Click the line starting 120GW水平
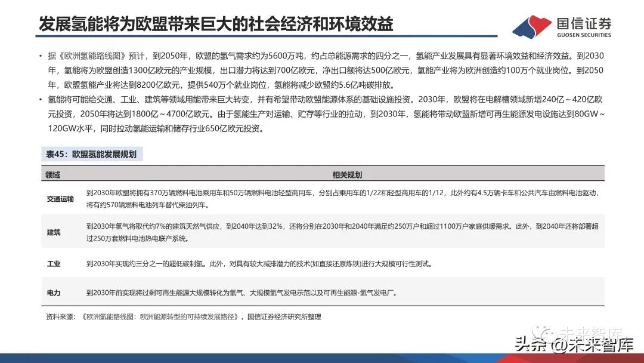Screen dimensions: 644x363 pos(156,129)
